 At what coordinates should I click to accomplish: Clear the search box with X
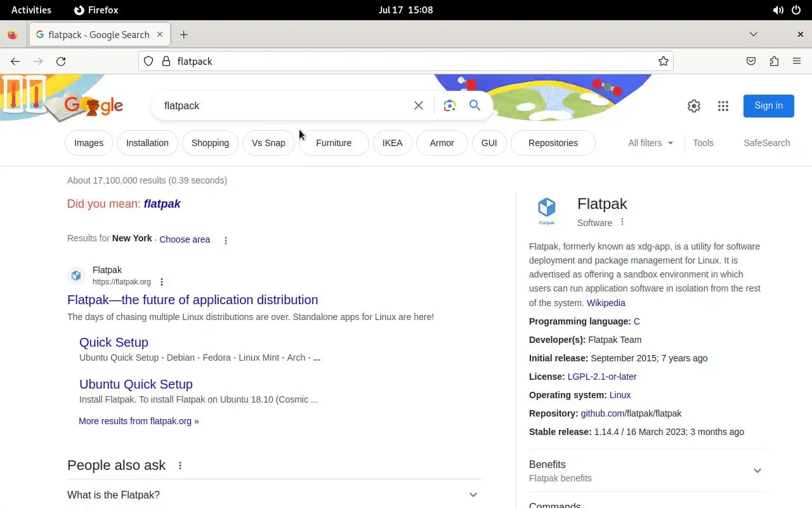tap(419, 105)
